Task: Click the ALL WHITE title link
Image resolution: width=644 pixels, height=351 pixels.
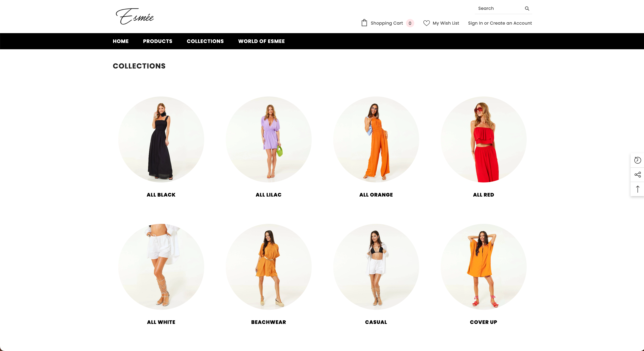Action: 161,322
